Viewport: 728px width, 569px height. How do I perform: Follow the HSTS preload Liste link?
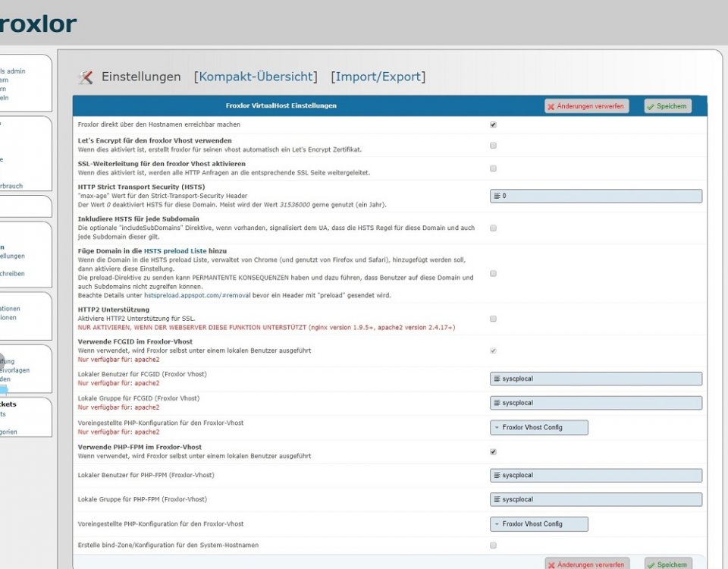tap(175, 251)
